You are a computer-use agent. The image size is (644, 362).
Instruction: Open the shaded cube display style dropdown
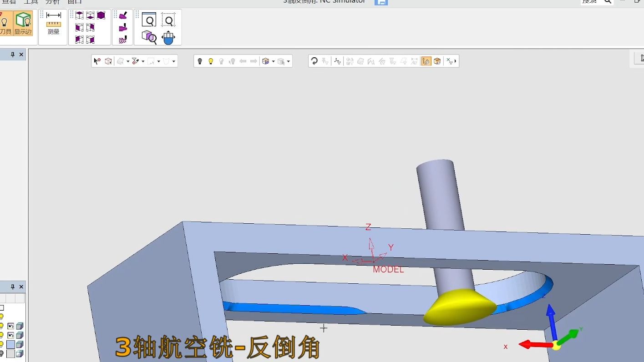pyautogui.click(x=273, y=61)
